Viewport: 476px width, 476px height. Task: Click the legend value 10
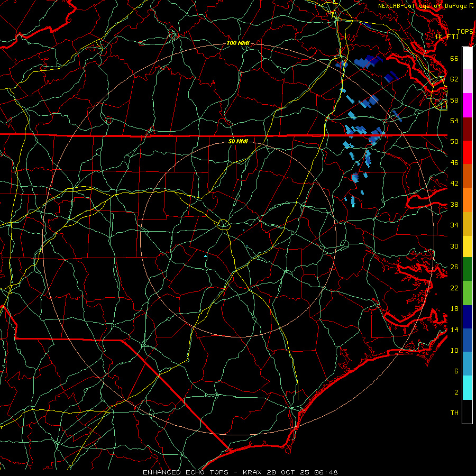[x=454, y=350]
